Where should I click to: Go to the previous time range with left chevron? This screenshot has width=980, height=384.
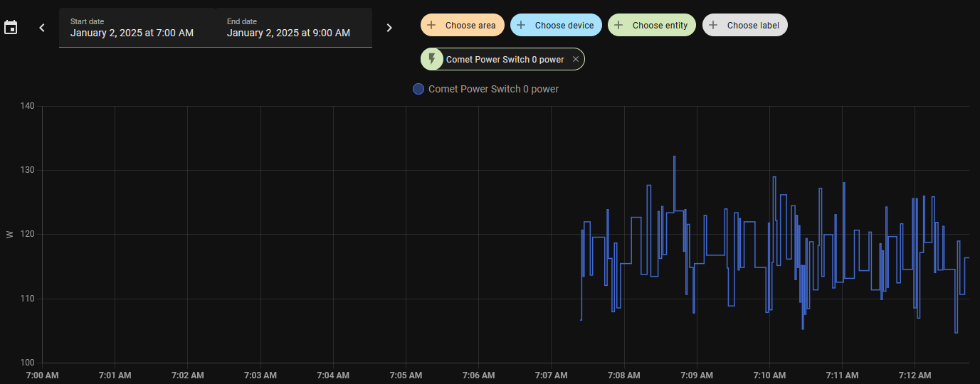click(42, 28)
